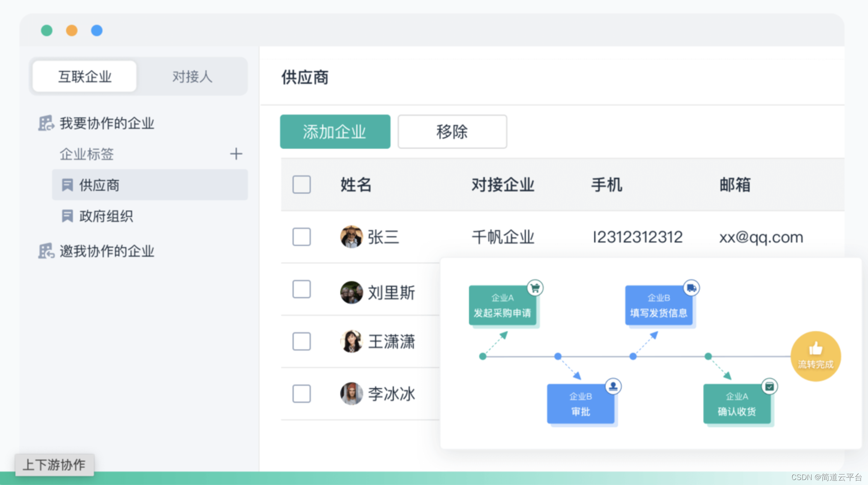Expand the 邀我协作的企业 section

click(107, 251)
